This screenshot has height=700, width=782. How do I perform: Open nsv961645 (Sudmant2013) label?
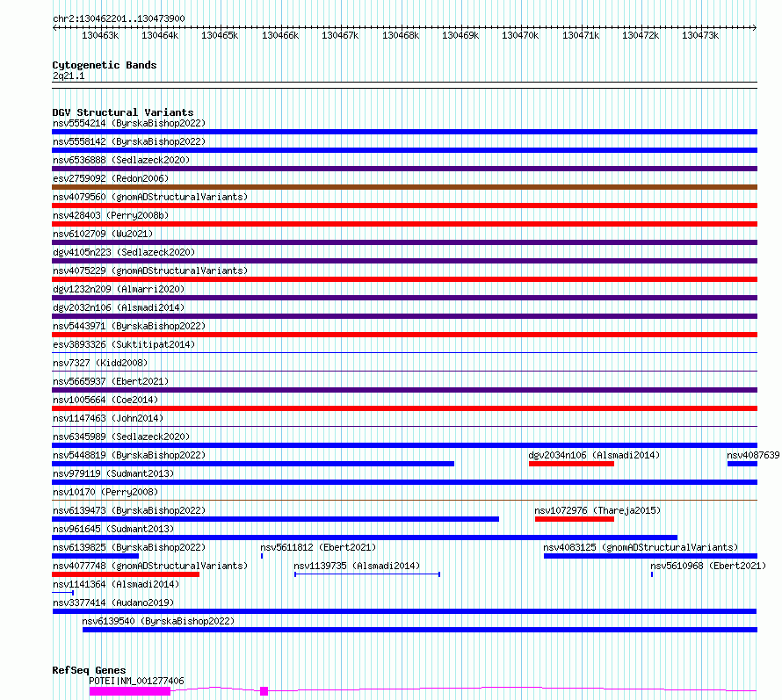point(113,529)
